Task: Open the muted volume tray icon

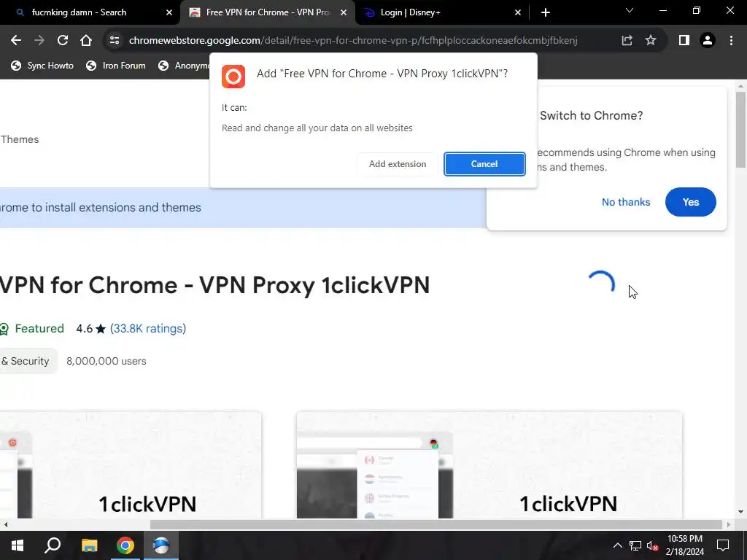Action: click(x=653, y=545)
